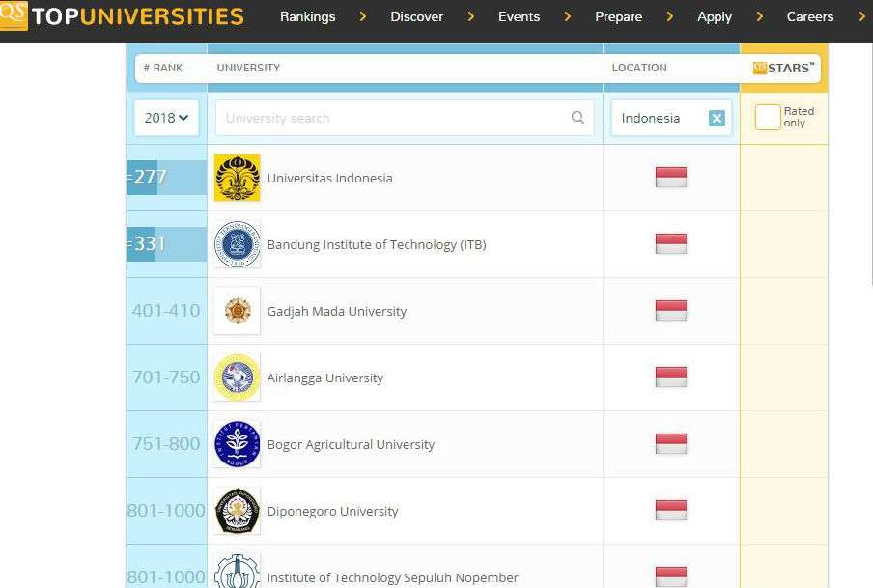Click the flag in the Bogor Agricultural row
The image size is (873, 588).
671,444
